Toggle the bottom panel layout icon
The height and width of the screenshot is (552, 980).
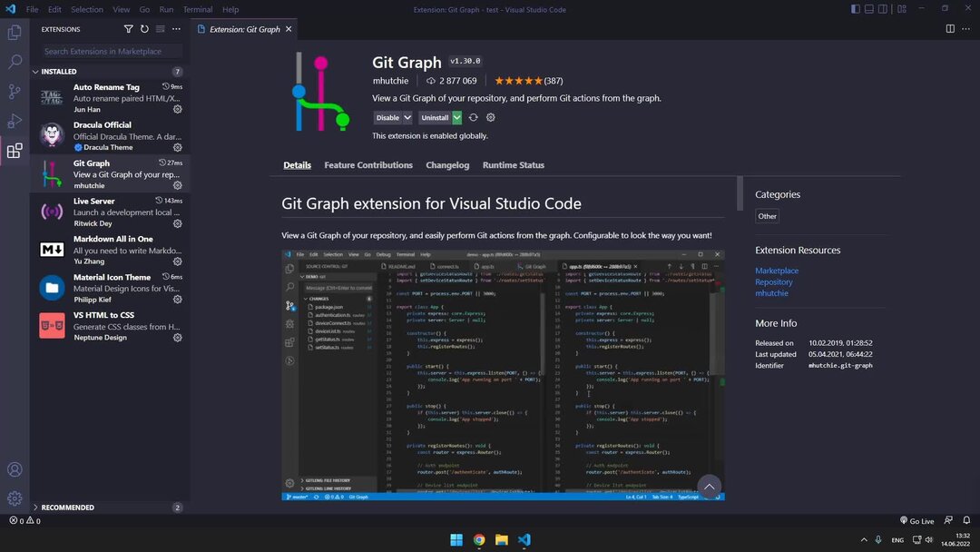tap(868, 9)
